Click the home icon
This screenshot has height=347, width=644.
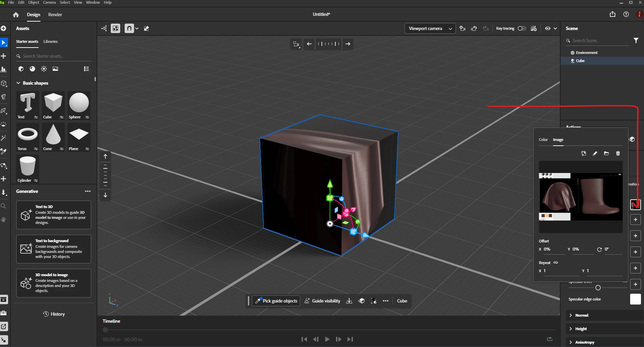point(16,15)
